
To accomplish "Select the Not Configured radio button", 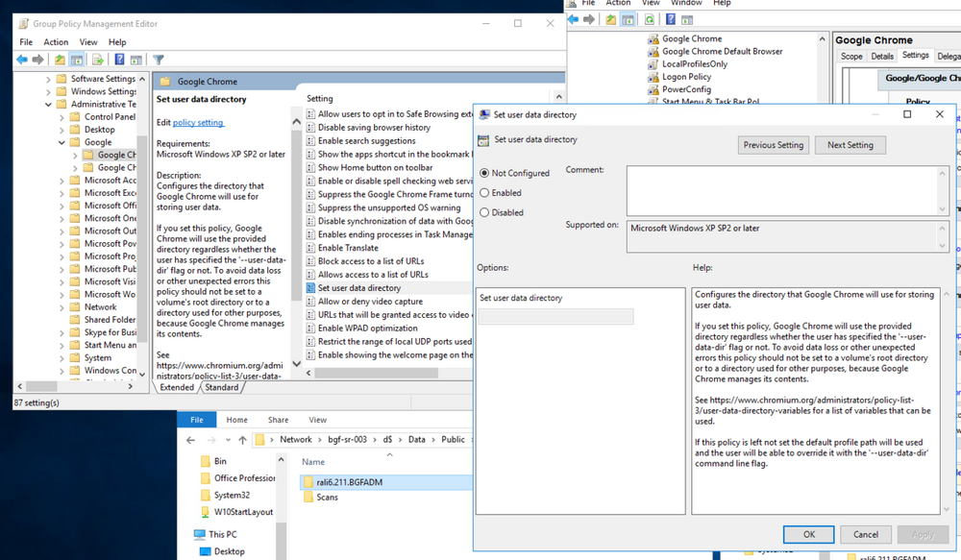I will pos(484,174).
